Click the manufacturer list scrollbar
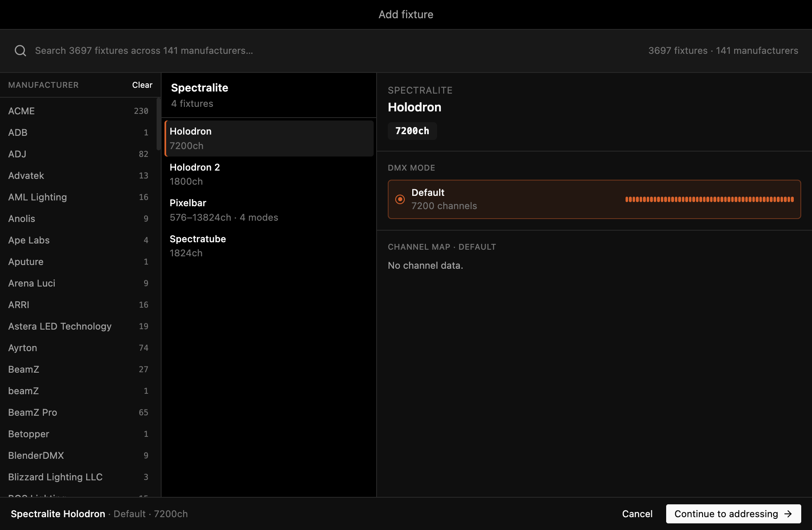Image resolution: width=812 pixels, height=530 pixels. click(158, 124)
